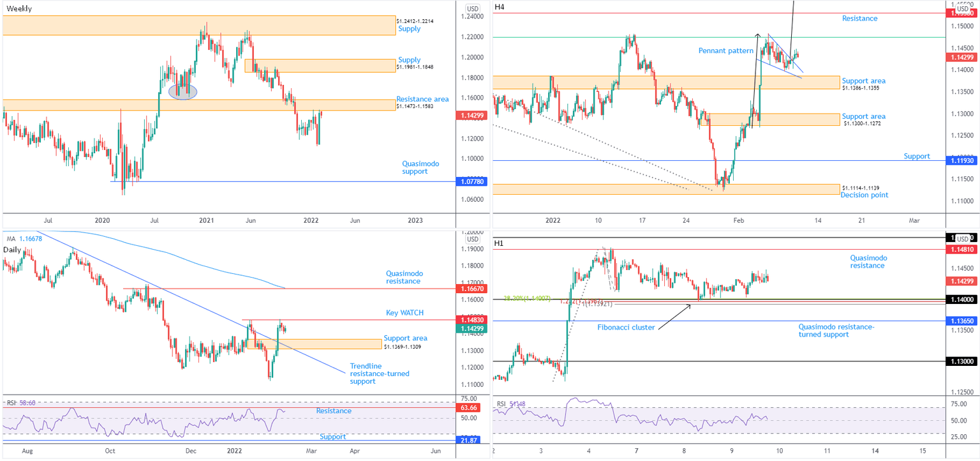
Task: Select the 1.14830 price tag
Action: [x=472, y=319]
